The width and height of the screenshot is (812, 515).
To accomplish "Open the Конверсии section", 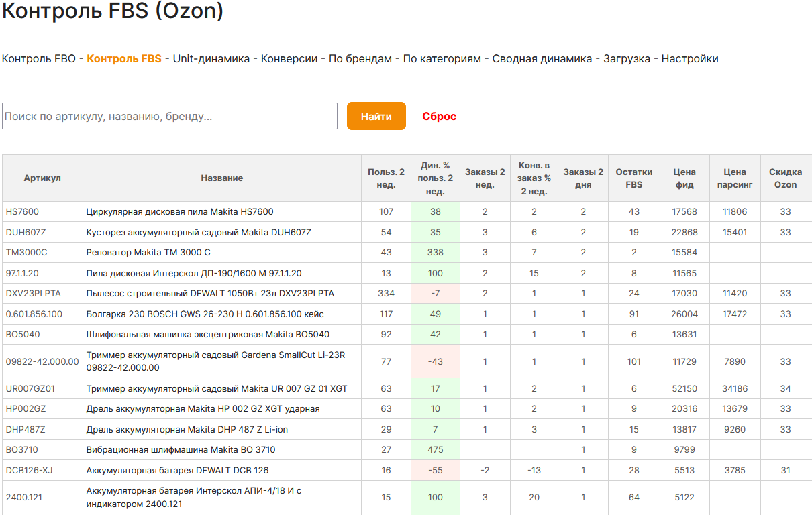I will click(x=289, y=59).
